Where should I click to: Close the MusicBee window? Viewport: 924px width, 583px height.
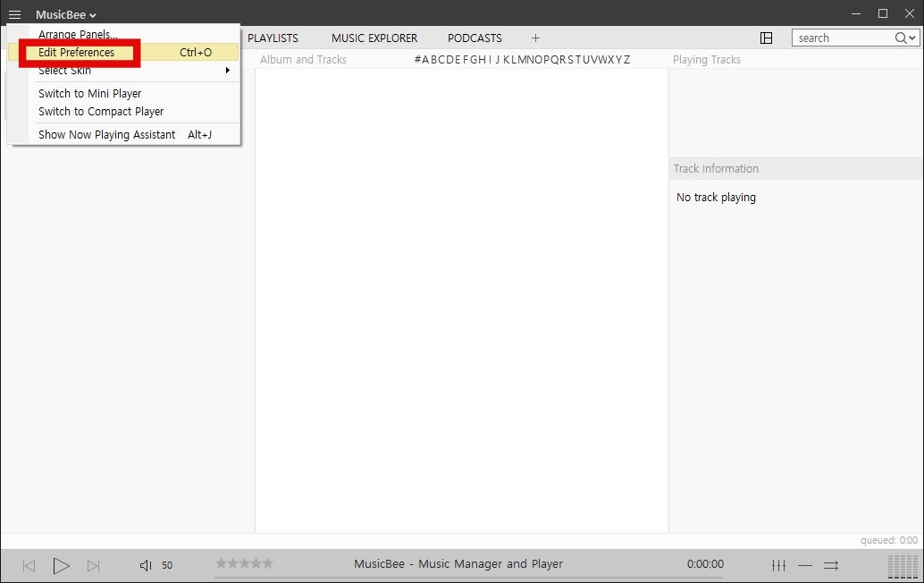910,13
